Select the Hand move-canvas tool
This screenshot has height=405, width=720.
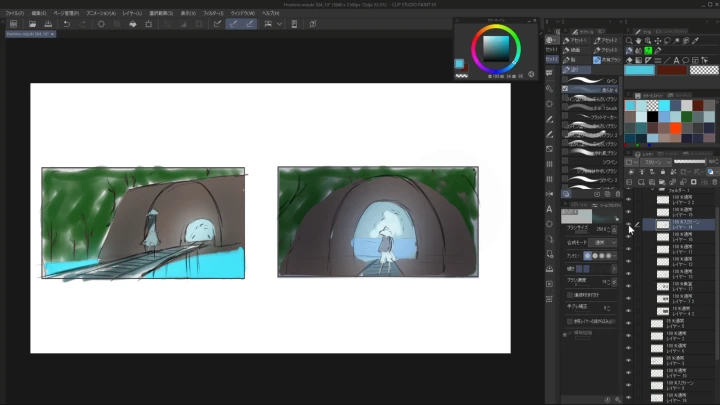click(638, 41)
